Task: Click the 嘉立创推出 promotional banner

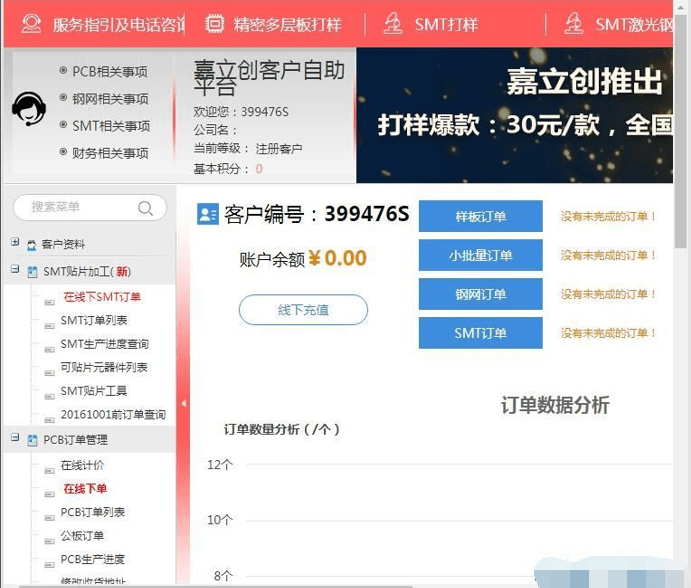Action: [x=515, y=115]
